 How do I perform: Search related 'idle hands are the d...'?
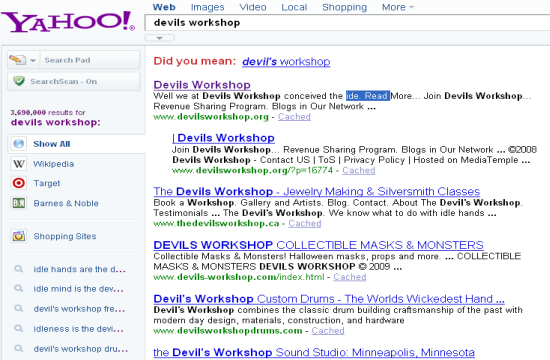coord(80,269)
